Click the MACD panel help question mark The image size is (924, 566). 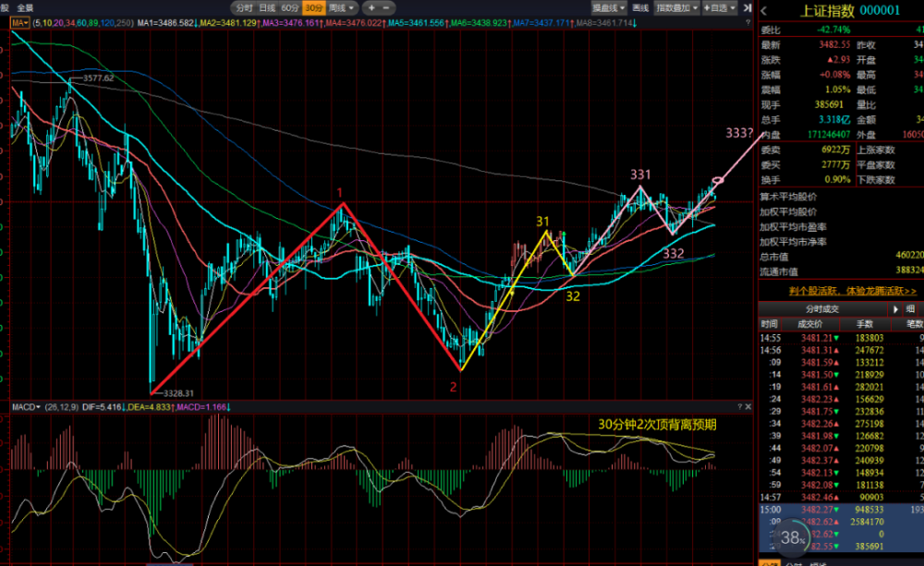[739, 407]
